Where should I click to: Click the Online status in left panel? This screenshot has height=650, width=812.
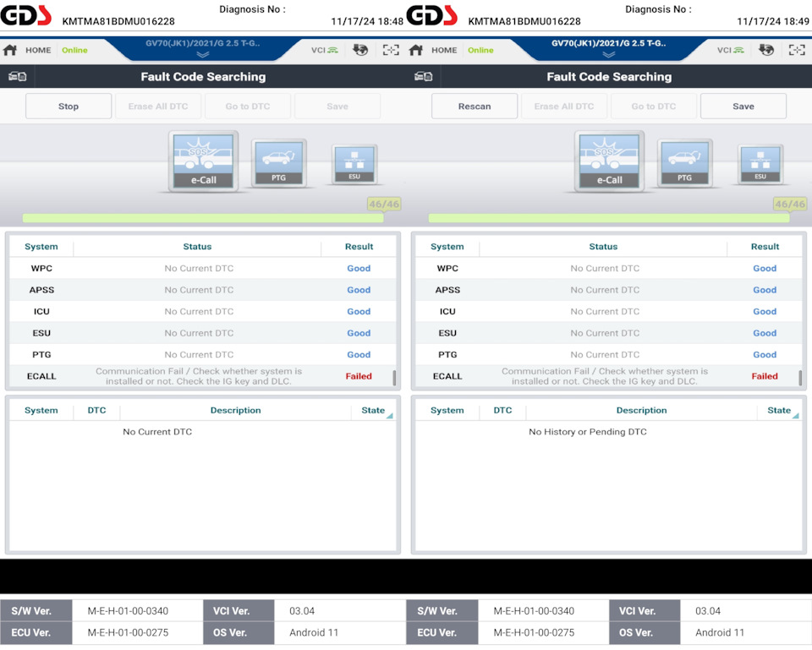[74, 50]
